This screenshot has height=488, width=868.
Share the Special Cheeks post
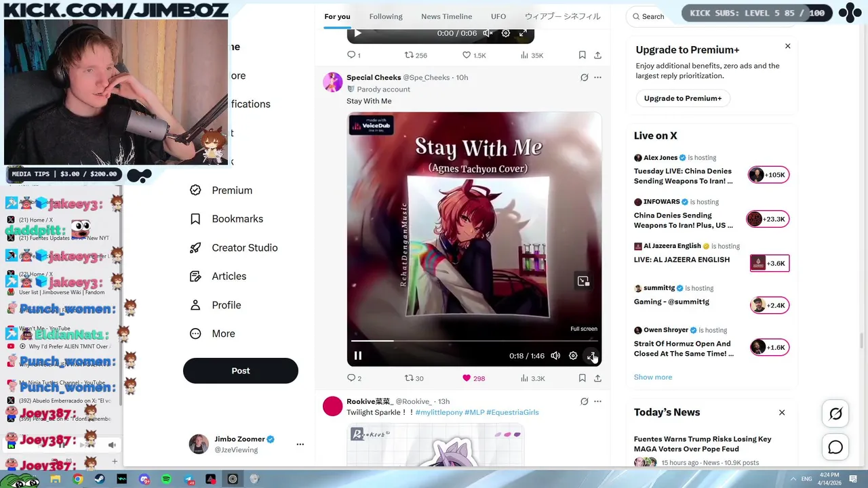click(597, 378)
